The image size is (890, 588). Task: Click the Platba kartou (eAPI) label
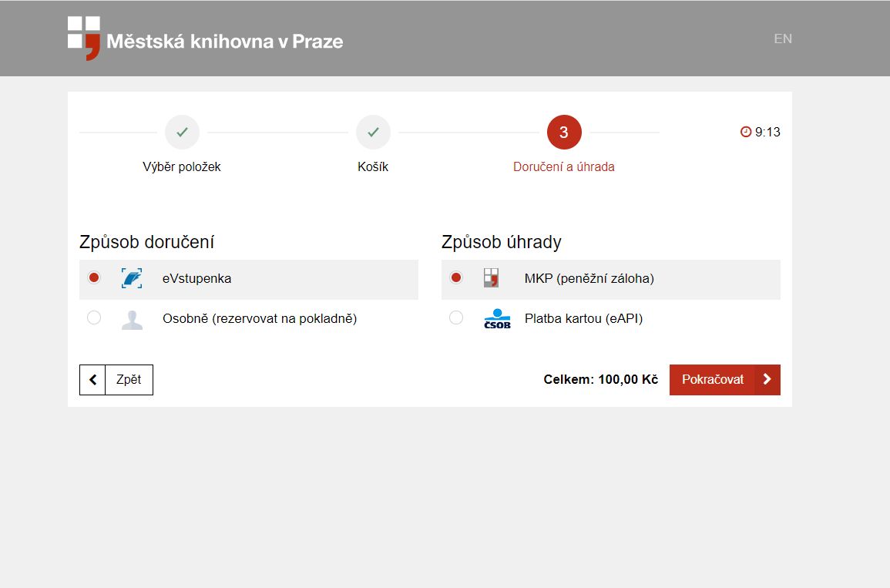(583, 318)
